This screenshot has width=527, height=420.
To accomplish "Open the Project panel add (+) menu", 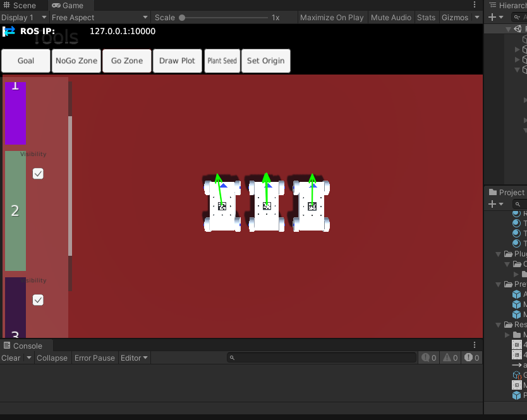I will [496, 204].
